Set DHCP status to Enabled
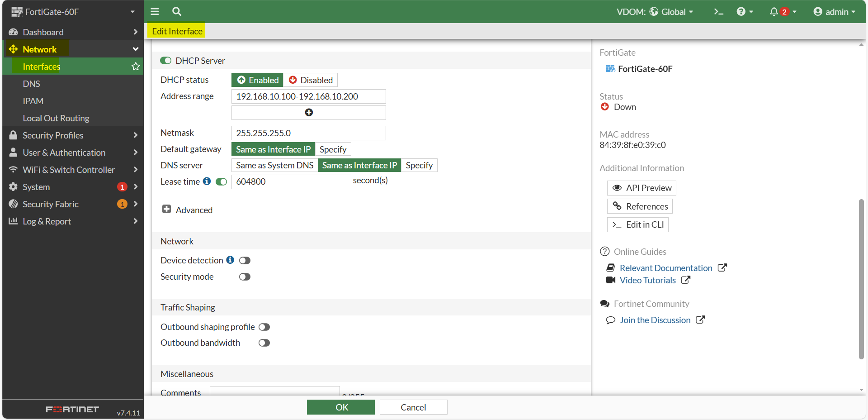 tap(258, 80)
